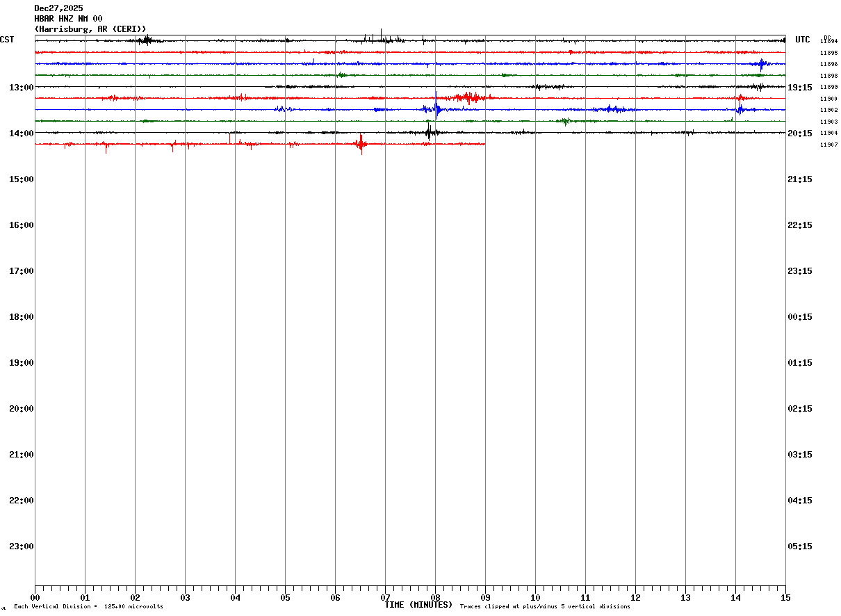This screenshot has height=616, width=841.
Task: Click the large spike on the 14:00 black trace
Action: (429, 132)
